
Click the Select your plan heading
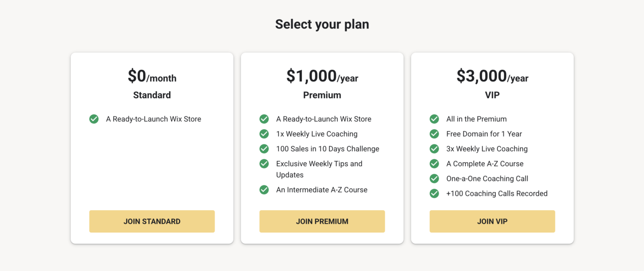click(322, 24)
